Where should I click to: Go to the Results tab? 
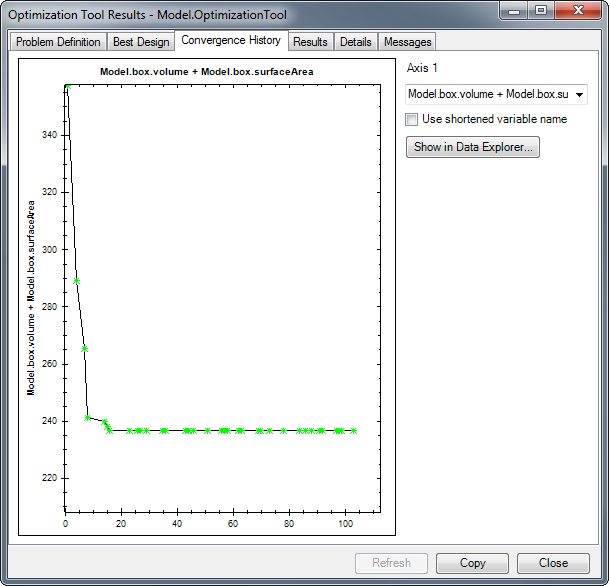(310, 42)
